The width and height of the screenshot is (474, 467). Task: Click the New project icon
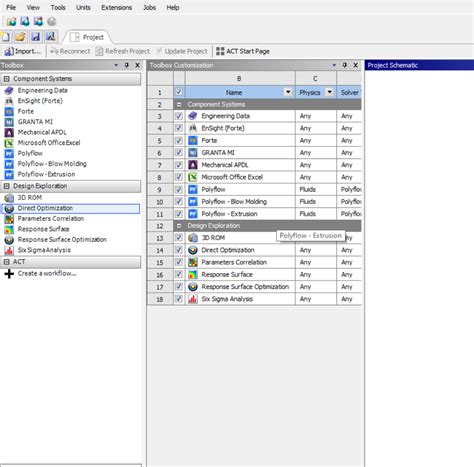[5, 37]
